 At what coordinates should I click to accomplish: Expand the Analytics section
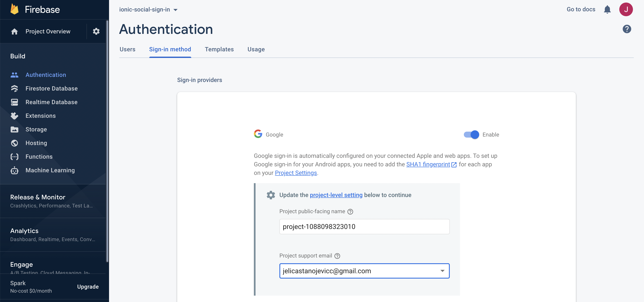tap(53, 235)
